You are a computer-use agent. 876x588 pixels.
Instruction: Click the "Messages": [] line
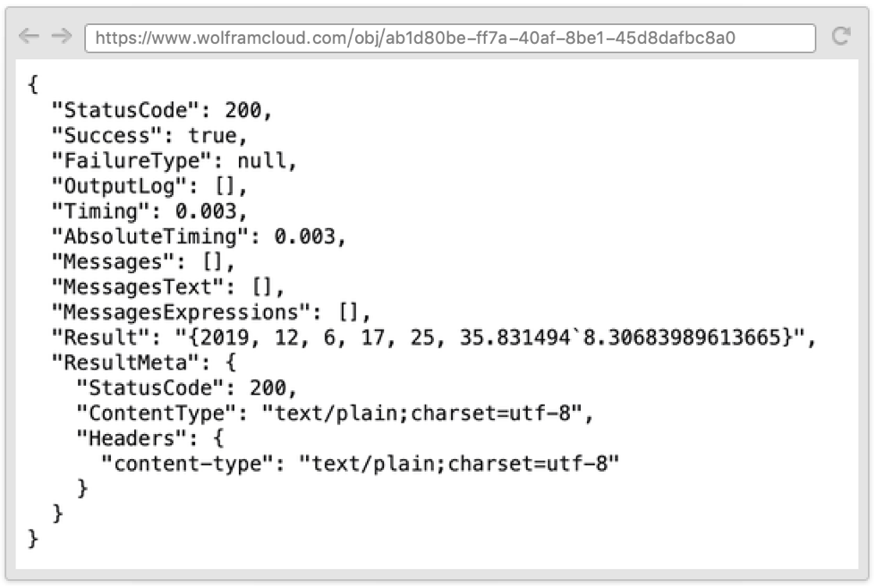tap(143, 261)
